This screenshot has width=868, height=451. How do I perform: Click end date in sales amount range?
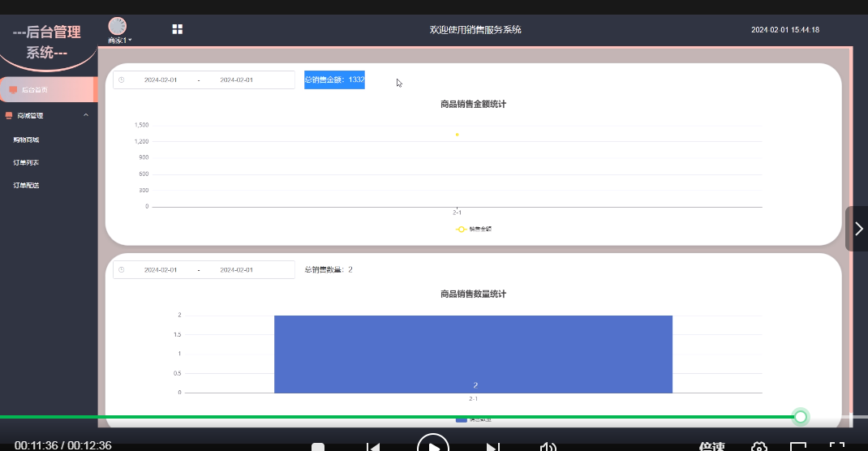pyautogui.click(x=236, y=79)
